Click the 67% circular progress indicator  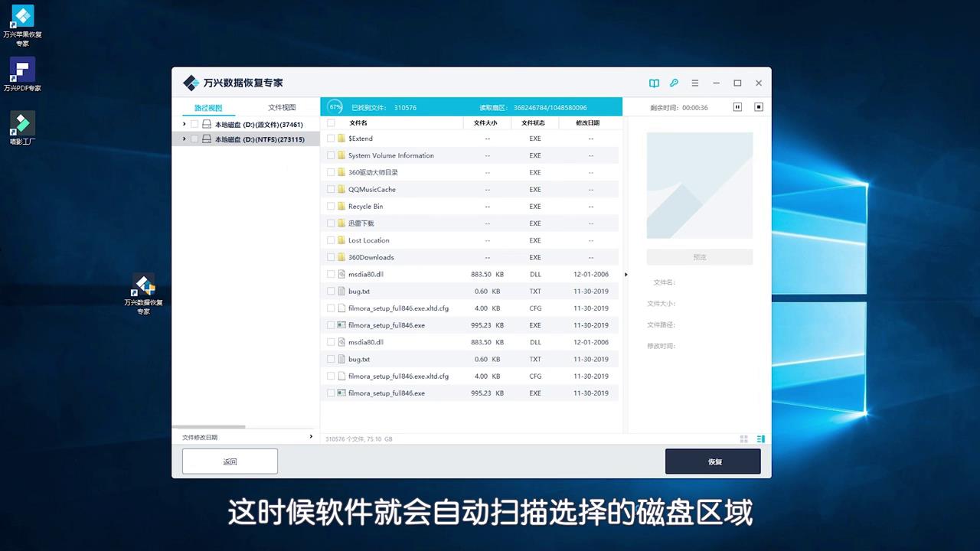coord(335,107)
